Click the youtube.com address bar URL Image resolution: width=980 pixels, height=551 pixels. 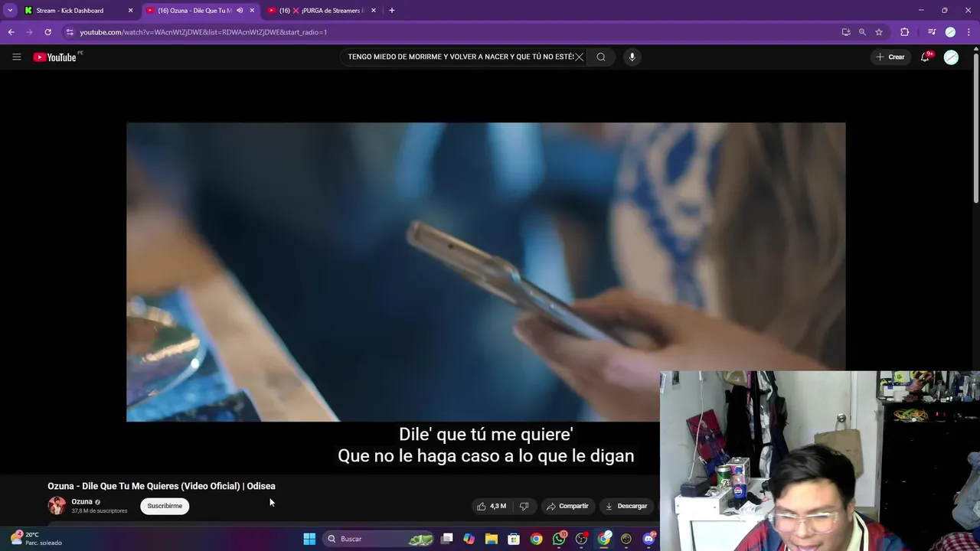tap(203, 32)
